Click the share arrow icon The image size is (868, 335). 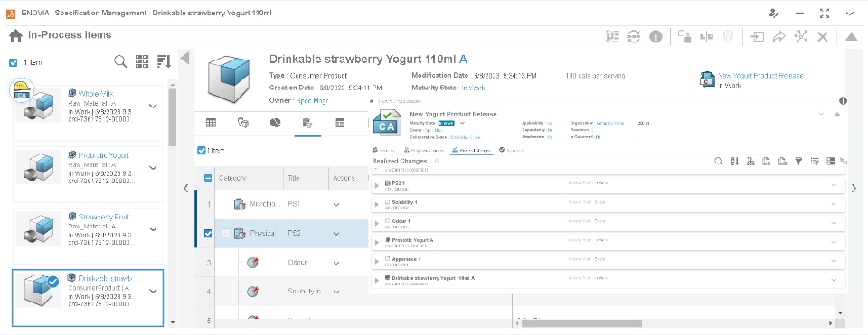(x=778, y=36)
